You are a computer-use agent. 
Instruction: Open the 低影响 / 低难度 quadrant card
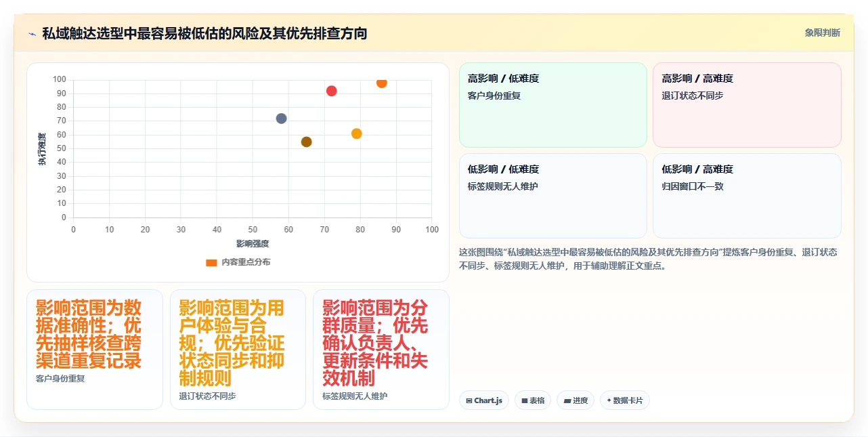[553, 196]
